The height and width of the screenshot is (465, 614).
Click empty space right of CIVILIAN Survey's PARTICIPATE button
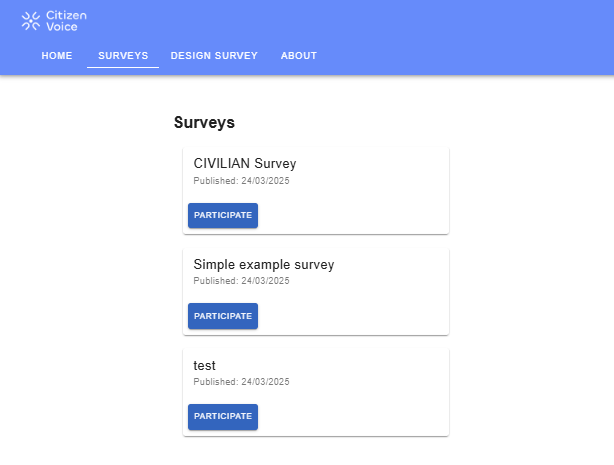pos(350,216)
